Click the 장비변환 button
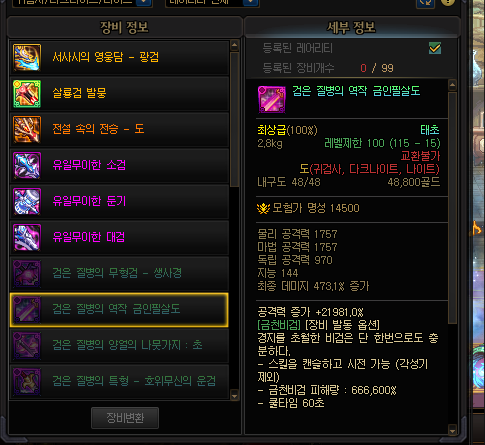485x445 pixels. [x=125, y=418]
